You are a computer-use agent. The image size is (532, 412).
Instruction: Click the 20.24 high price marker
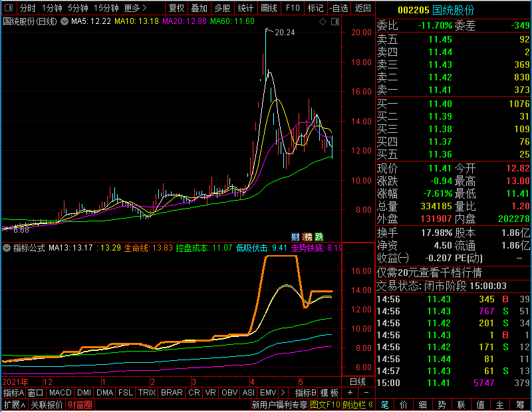[x=285, y=33]
